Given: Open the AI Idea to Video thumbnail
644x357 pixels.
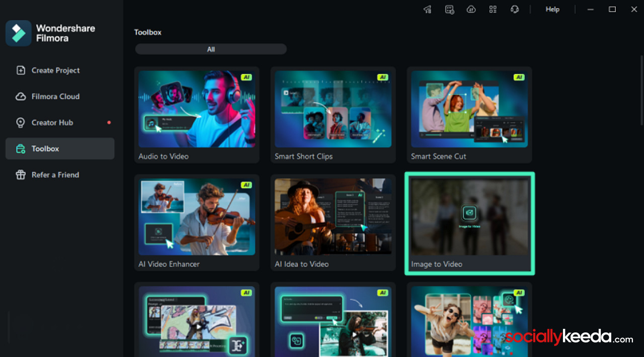Looking at the screenshot, I should pyautogui.click(x=333, y=217).
